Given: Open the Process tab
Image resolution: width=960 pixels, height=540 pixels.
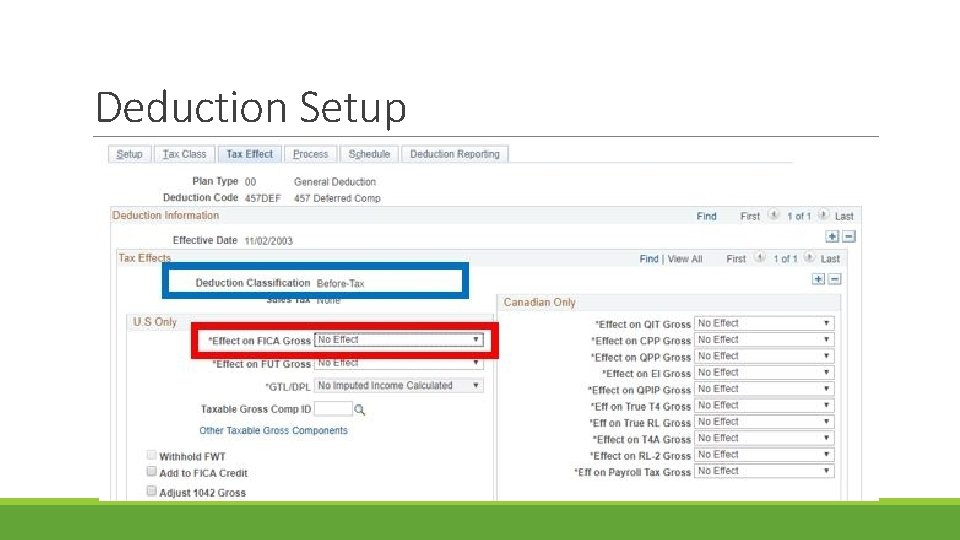Looking at the screenshot, I should click(310, 154).
